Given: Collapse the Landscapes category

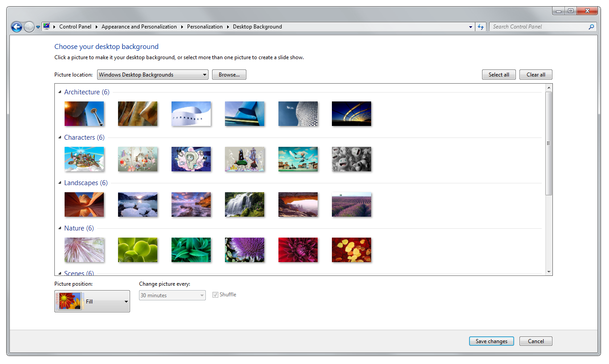Looking at the screenshot, I should (x=60, y=182).
